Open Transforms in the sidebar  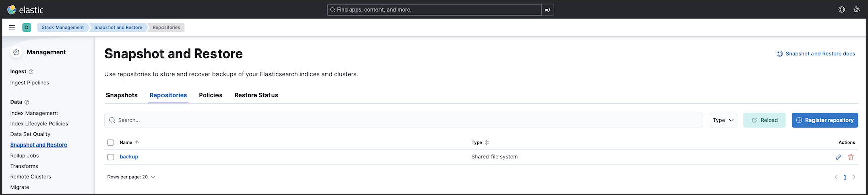point(24,166)
